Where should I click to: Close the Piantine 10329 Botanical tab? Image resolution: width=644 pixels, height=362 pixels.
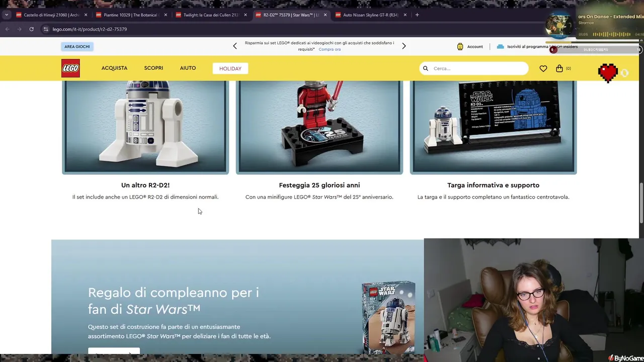click(x=166, y=15)
